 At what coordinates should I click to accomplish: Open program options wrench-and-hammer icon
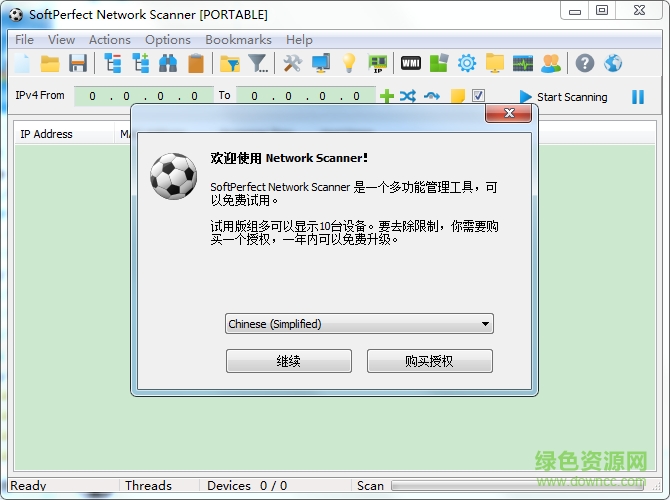(x=293, y=63)
